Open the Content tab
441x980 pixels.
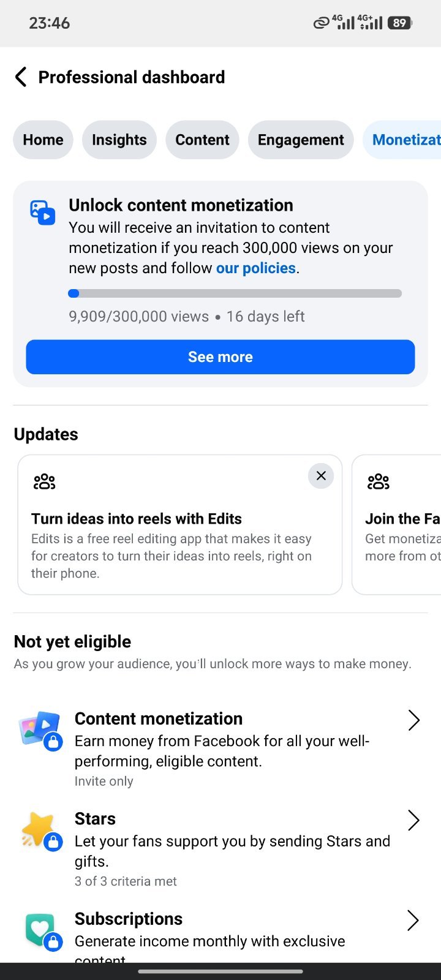point(202,140)
